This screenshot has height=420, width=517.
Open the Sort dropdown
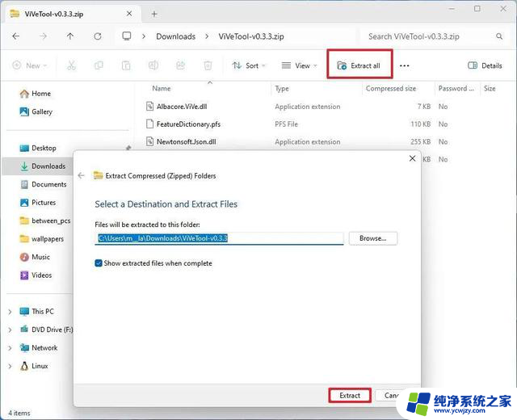249,65
